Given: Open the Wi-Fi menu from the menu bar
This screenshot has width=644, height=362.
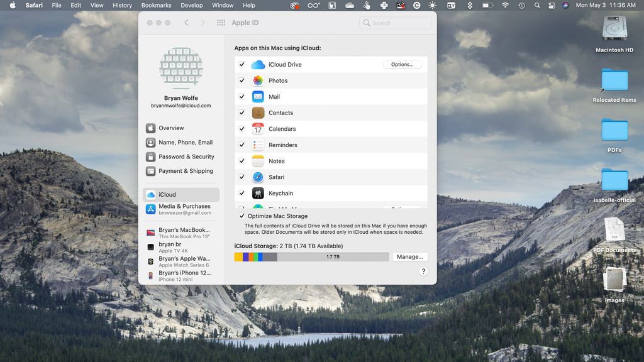Looking at the screenshot, I should coord(505,5).
